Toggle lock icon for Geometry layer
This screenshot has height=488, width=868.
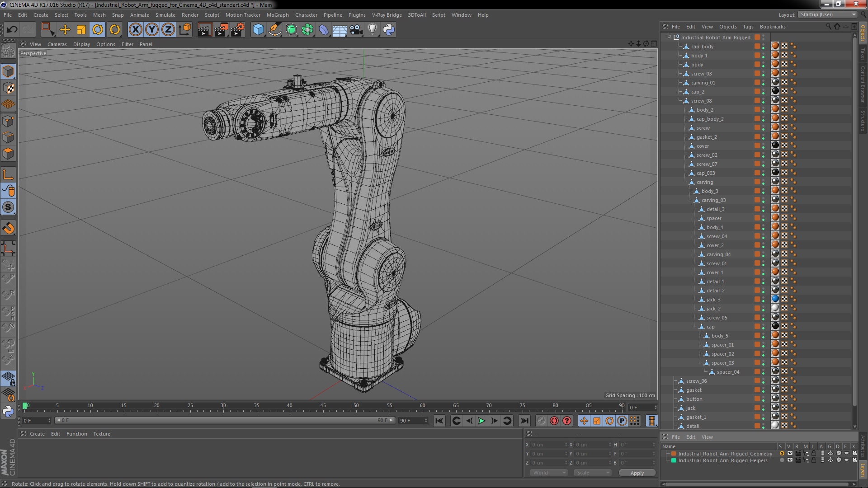pyautogui.click(x=814, y=453)
